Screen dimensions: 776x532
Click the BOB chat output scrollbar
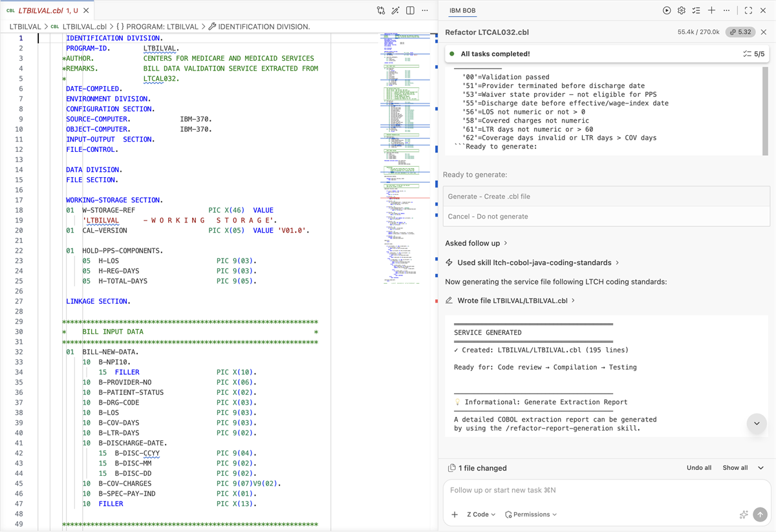(x=766, y=110)
